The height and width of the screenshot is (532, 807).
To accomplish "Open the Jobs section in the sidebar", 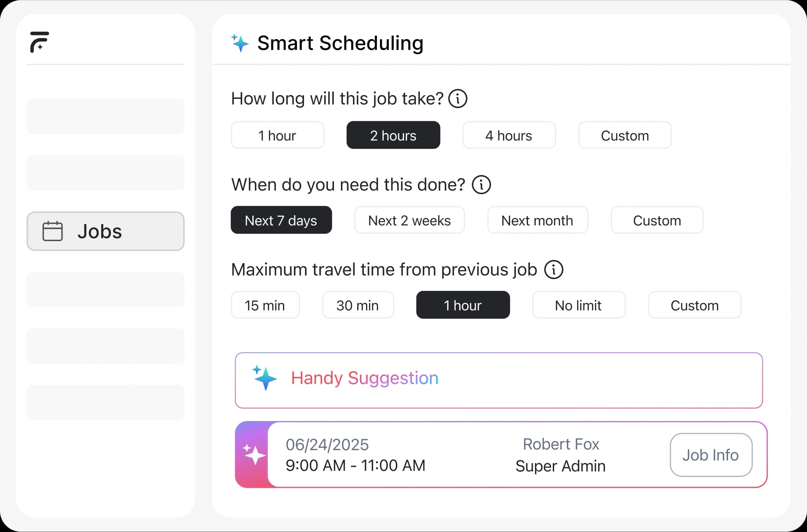I will point(105,231).
